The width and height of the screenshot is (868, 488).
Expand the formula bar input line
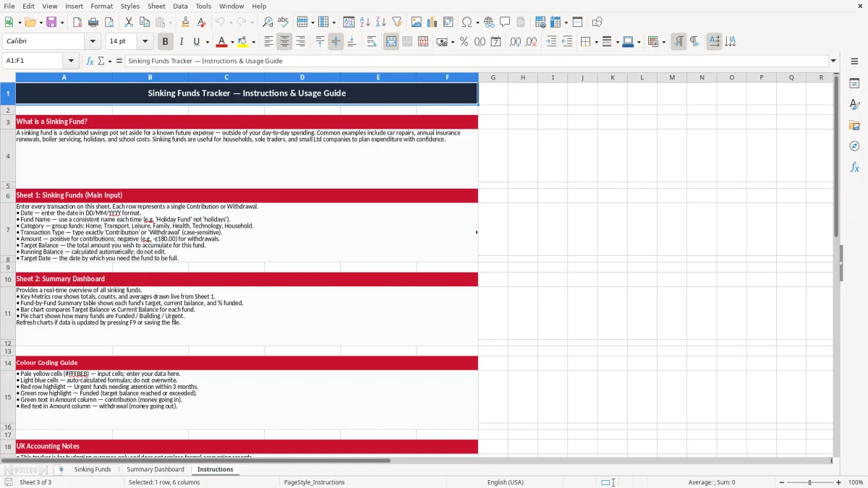[833, 61]
